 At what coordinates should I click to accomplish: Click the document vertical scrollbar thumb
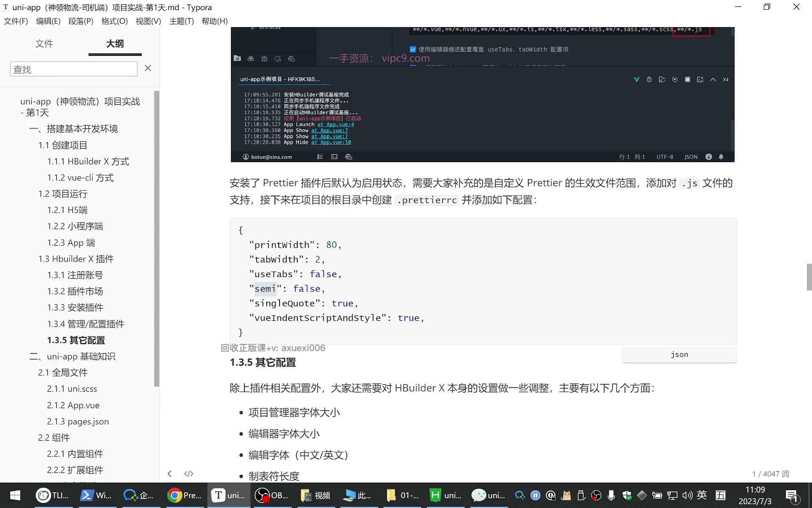point(809,277)
